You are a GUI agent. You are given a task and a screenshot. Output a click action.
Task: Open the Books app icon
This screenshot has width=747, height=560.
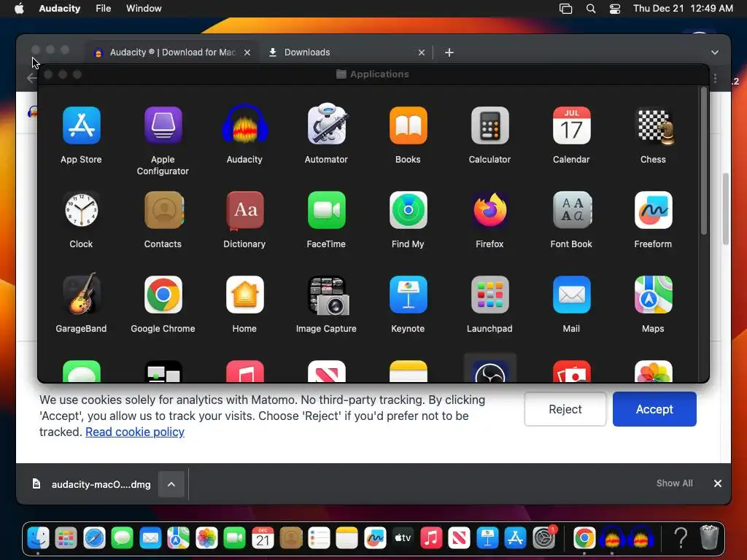point(409,125)
